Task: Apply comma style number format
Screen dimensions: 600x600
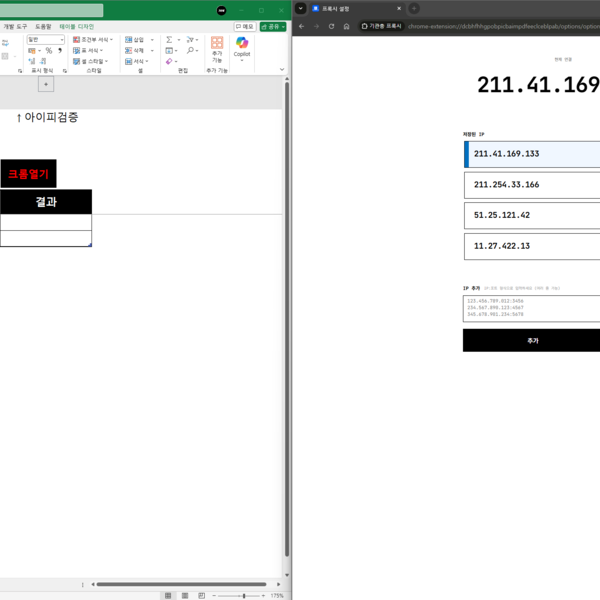Action: (x=60, y=51)
